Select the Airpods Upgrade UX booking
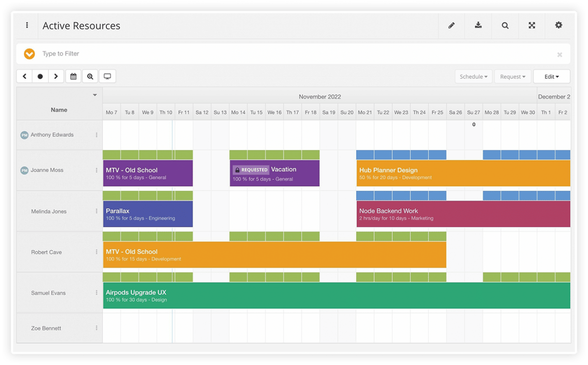 (336, 295)
